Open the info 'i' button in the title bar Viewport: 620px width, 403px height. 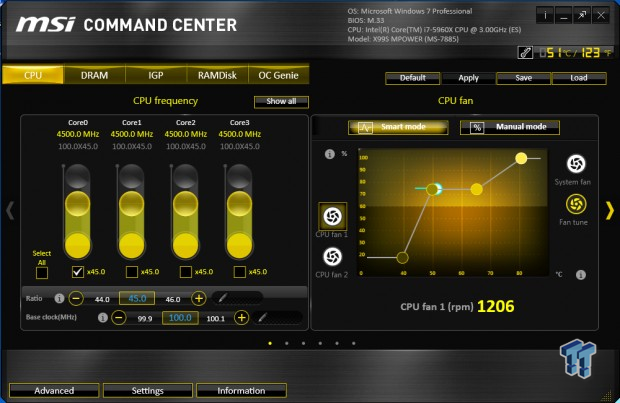545,15
